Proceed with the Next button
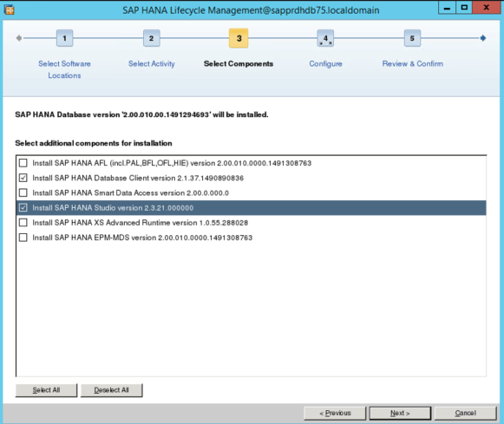The width and height of the screenshot is (504, 424). click(400, 413)
